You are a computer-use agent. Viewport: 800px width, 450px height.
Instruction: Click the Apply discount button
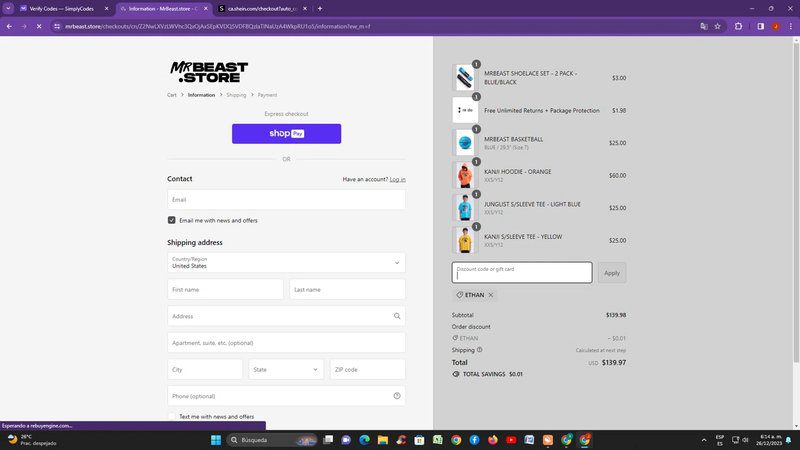tap(612, 273)
